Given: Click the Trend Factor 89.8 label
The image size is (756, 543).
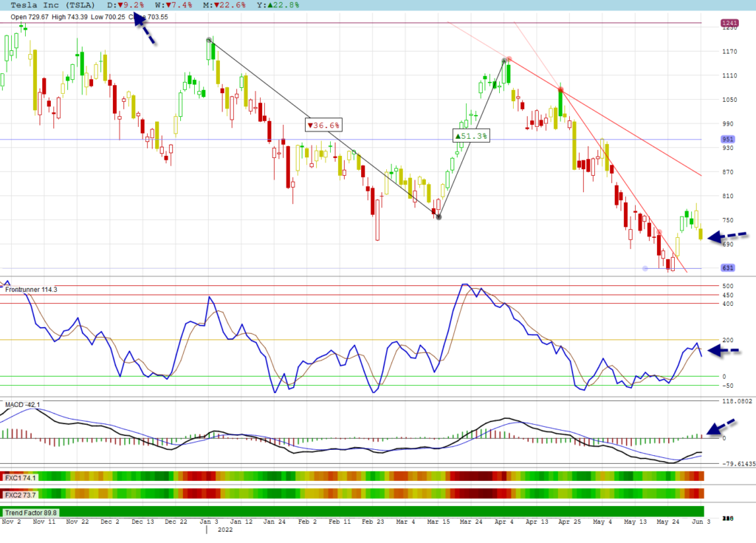Looking at the screenshot, I should pyautogui.click(x=31, y=513).
